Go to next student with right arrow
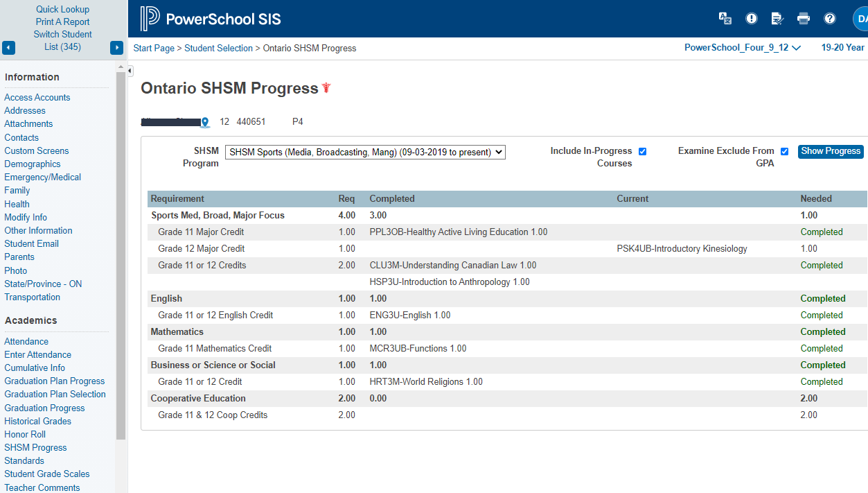This screenshot has width=868, height=493. click(x=116, y=48)
